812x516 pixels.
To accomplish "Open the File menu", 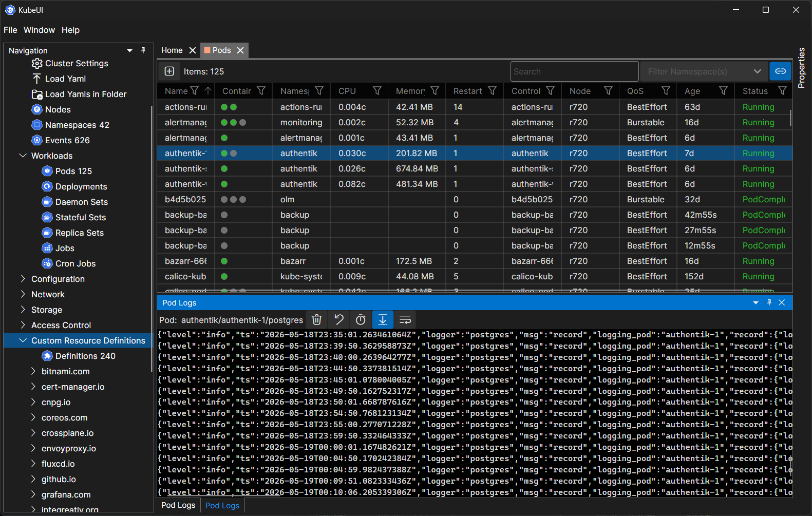I will coord(10,30).
